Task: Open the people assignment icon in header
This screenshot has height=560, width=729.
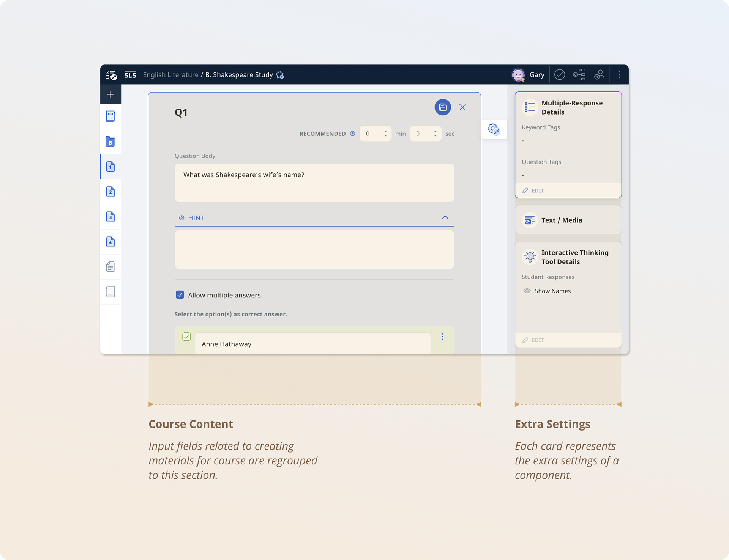Action: coord(599,75)
